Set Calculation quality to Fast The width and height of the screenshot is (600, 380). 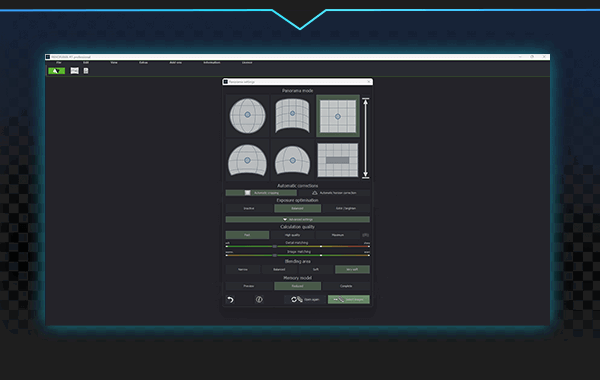pos(247,235)
